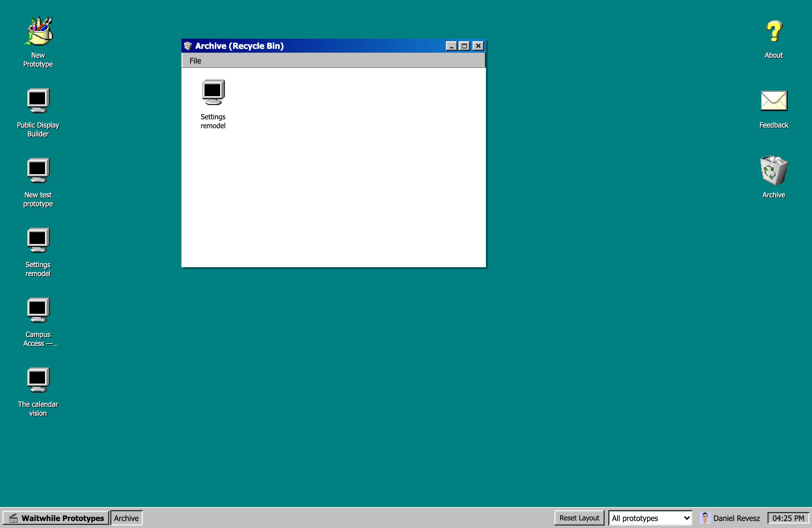Select the Public Display Builder icon
This screenshot has height=528, width=812.
[x=38, y=113]
